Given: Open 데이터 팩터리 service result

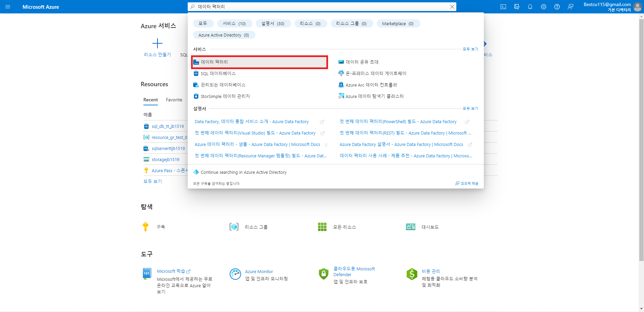Looking at the screenshot, I should [x=260, y=62].
